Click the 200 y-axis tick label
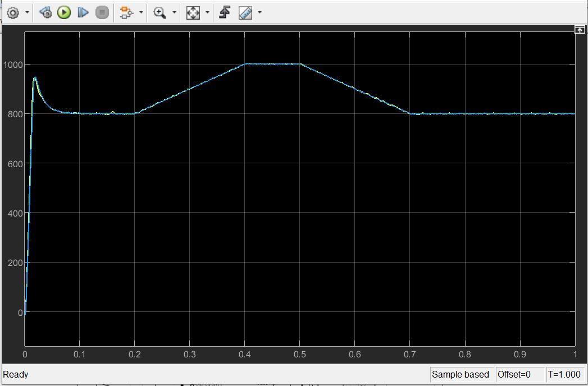Screen dimensions: 588x386 [15, 263]
